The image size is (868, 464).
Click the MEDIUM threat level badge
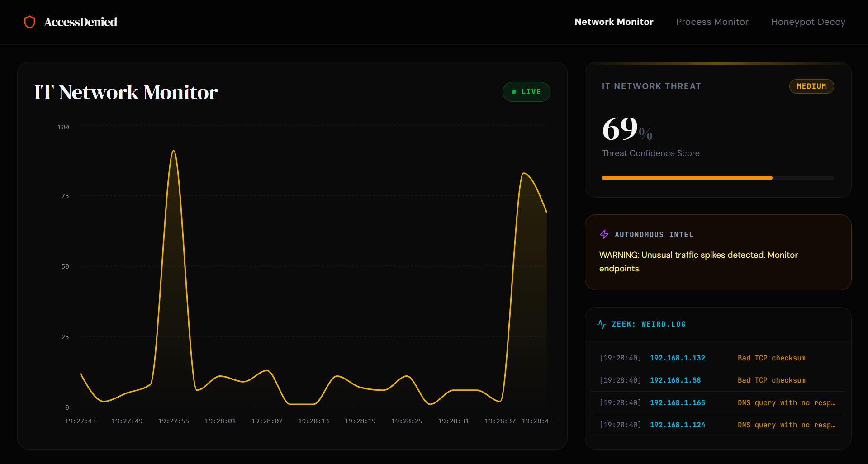(811, 86)
